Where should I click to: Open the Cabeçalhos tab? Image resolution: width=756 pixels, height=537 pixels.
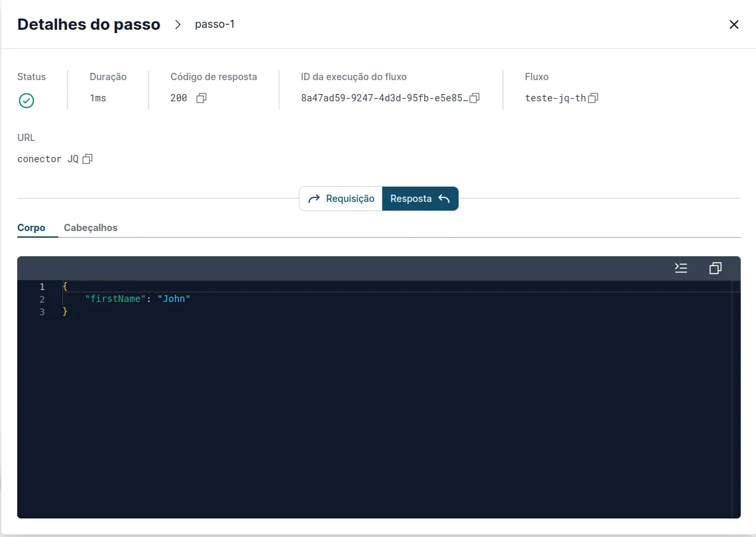tap(91, 227)
